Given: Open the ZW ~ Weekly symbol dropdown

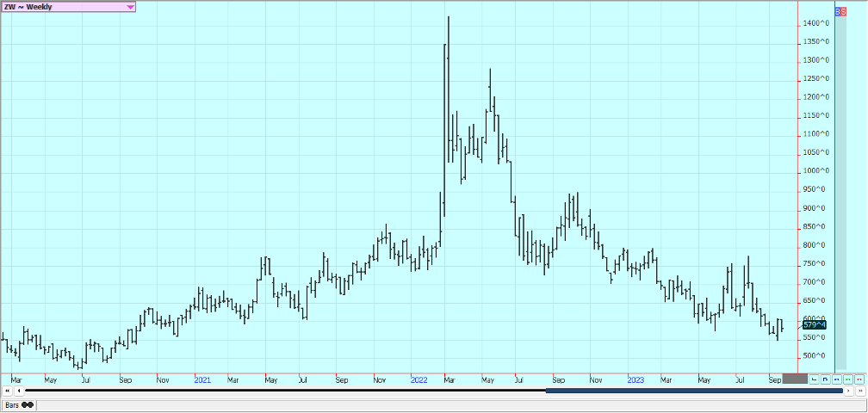Looking at the screenshot, I should coord(68,7).
